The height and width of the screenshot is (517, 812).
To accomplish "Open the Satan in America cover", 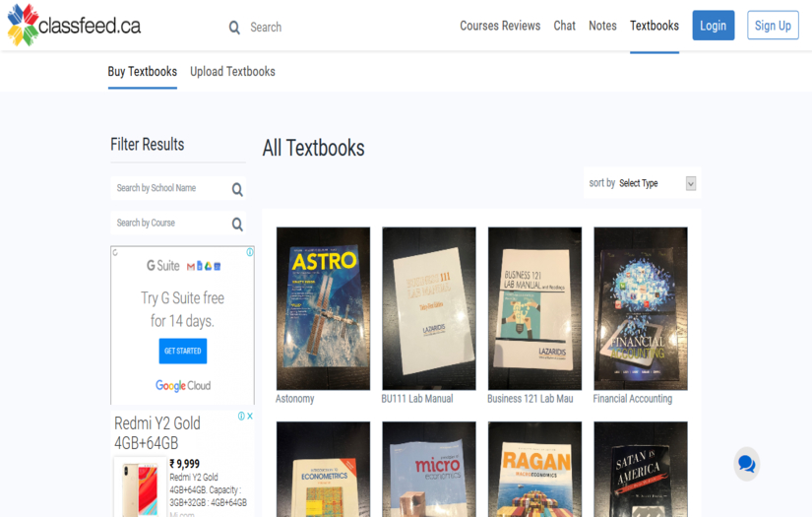I will (x=641, y=470).
